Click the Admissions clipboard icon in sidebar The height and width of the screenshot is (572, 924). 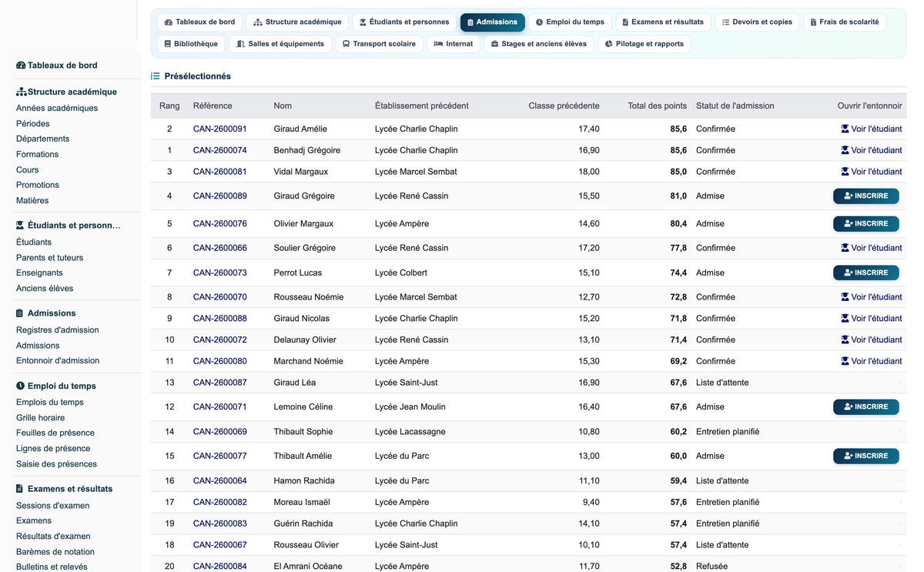click(20, 313)
